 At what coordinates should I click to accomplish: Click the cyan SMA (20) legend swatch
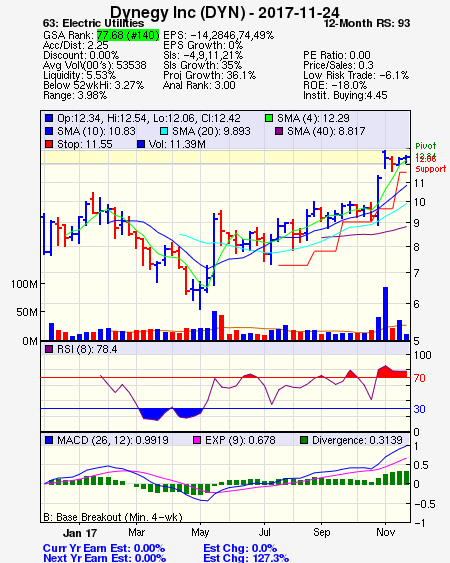coord(164,131)
